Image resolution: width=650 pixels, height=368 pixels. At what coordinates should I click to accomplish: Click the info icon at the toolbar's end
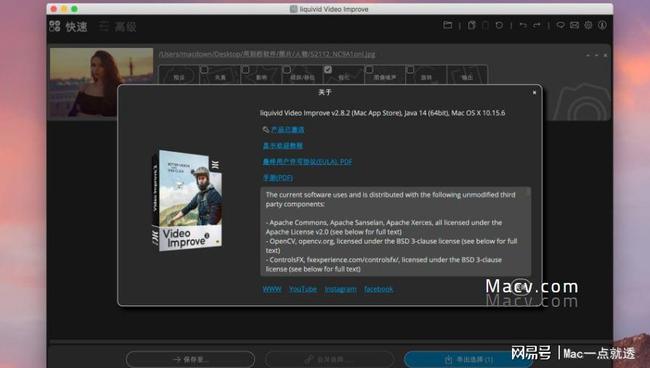[x=602, y=25]
